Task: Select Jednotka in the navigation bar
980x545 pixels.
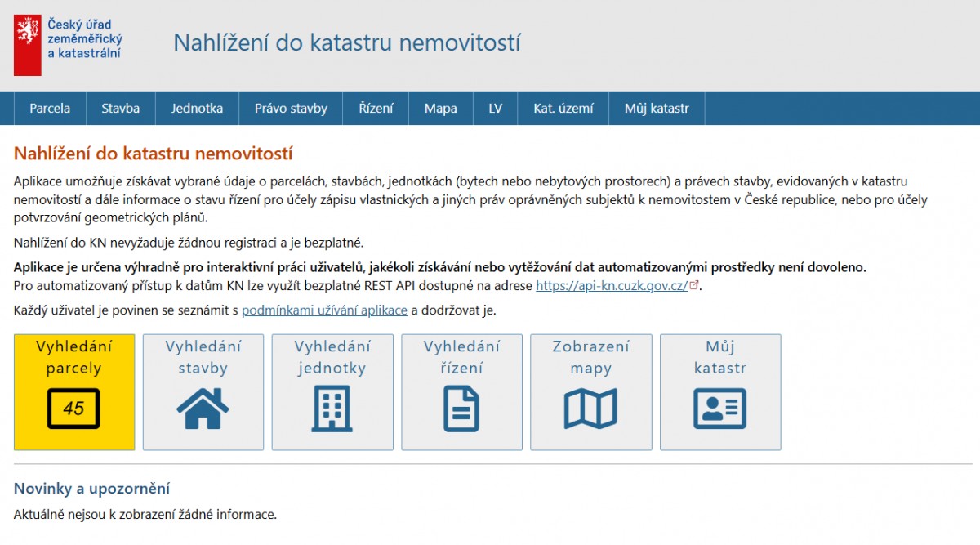Action: 197,108
